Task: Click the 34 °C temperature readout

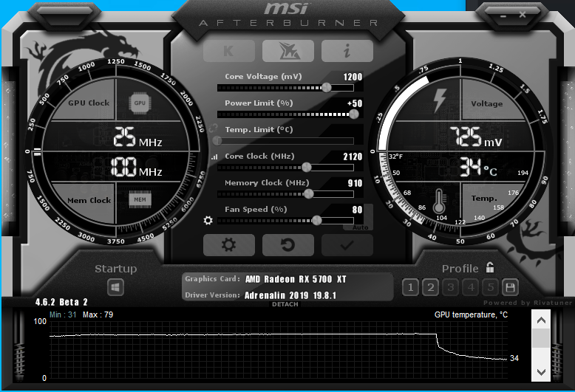Action: pyautogui.click(x=479, y=167)
